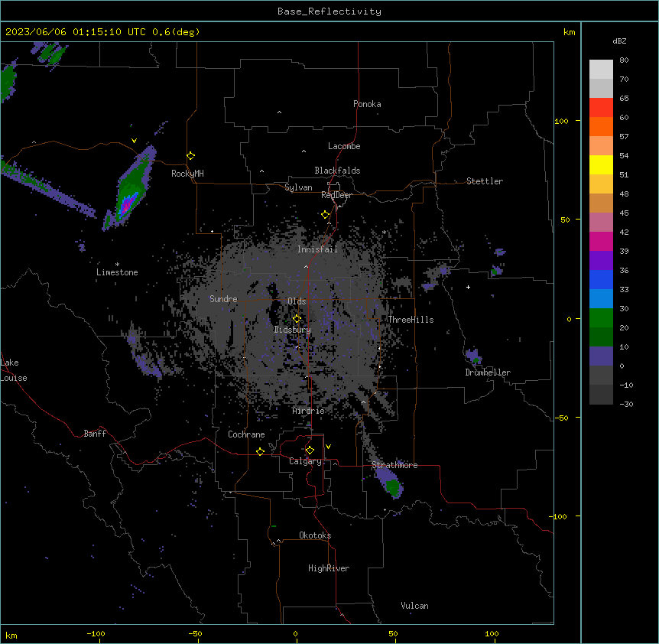The image size is (659, 644).
Task: Pick the light blue swatch between 33 and 30
Action: (x=601, y=299)
